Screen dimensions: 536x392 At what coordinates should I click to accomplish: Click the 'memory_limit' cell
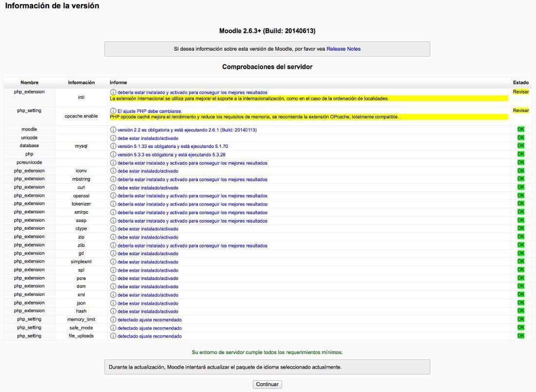[x=81, y=319]
